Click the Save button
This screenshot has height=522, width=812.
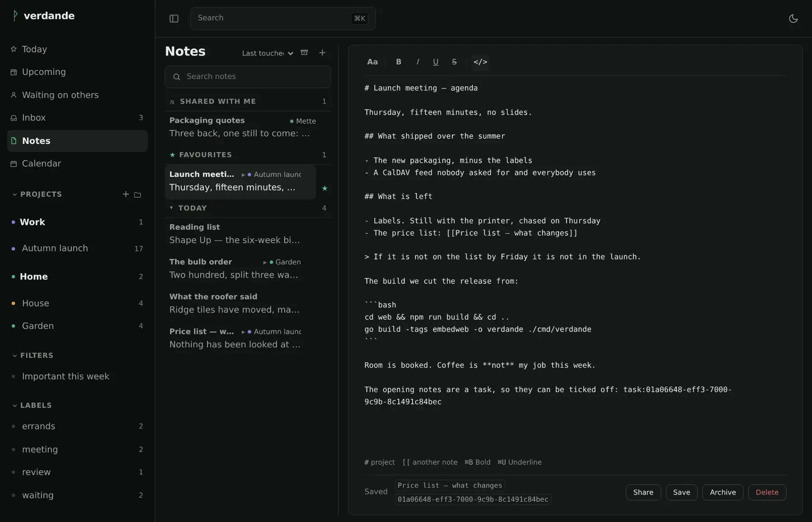tap(681, 492)
